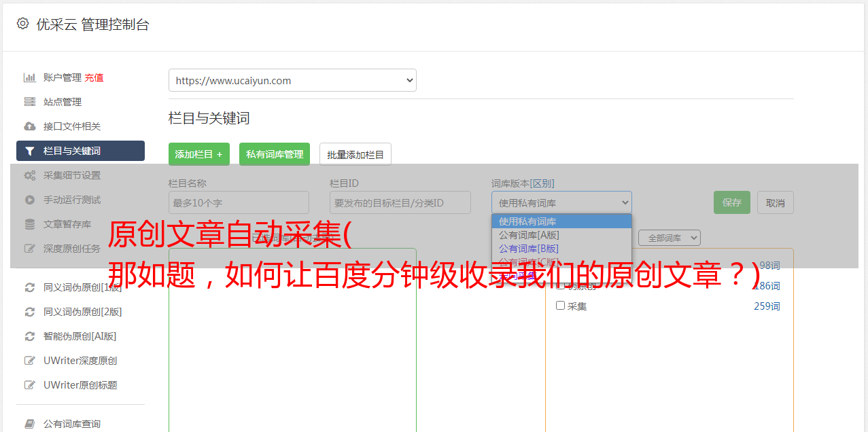Screen dimensions: 868x432
Task: Click the refresh icon beside 智能伪原创[AI版]
Action: [x=29, y=336]
